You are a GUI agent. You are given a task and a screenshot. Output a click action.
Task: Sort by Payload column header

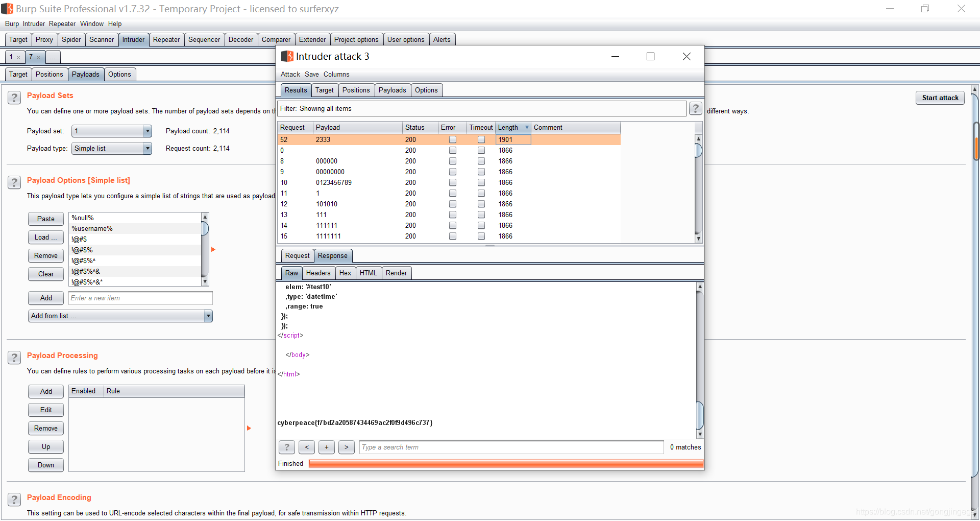click(x=358, y=128)
